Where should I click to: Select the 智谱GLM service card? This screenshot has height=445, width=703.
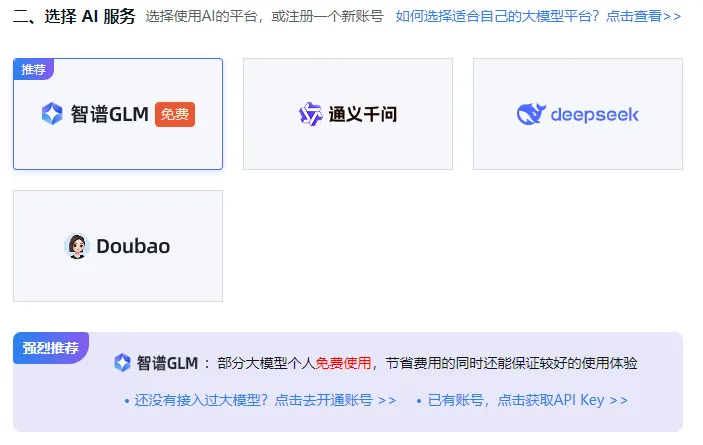(x=118, y=114)
